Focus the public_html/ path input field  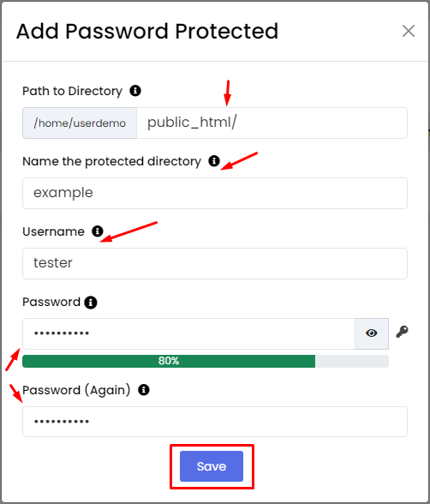(272, 123)
